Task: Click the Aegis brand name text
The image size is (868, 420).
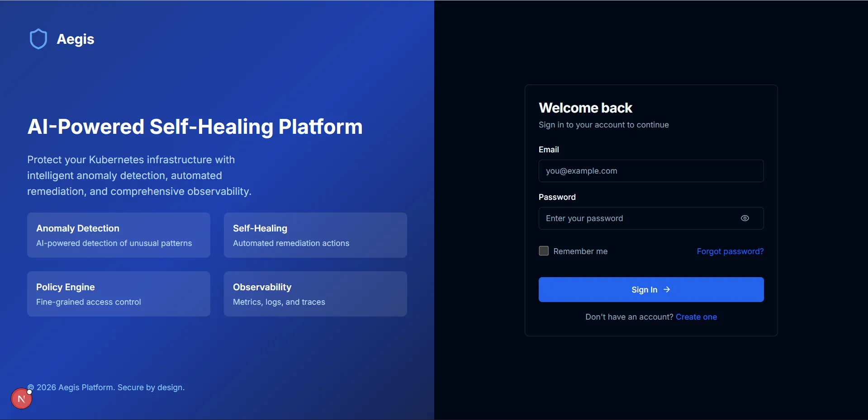Action: click(76, 39)
